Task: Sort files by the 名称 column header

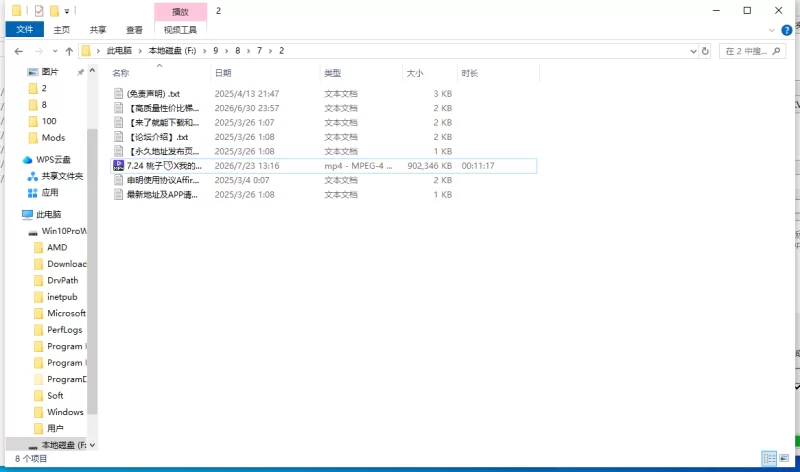Action: (x=121, y=73)
